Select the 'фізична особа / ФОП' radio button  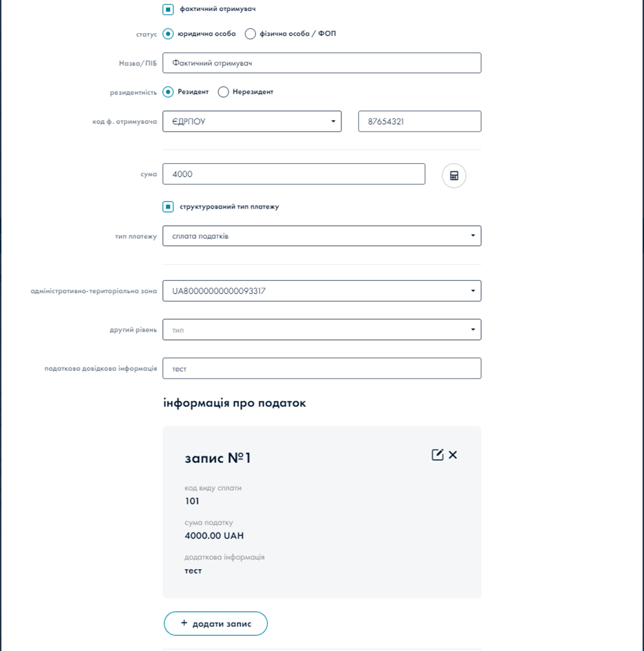click(x=250, y=34)
